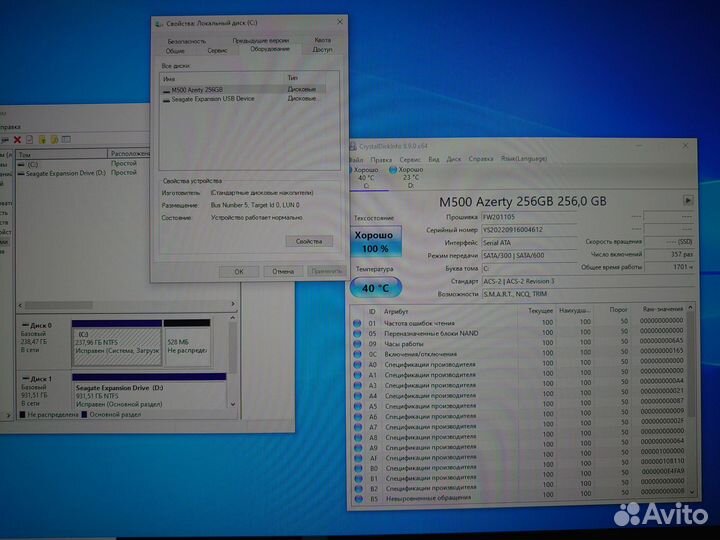Click the status circle for attribute 0C
The height and width of the screenshot is (540, 720).
pyautogui.click(x=357, y=354)
